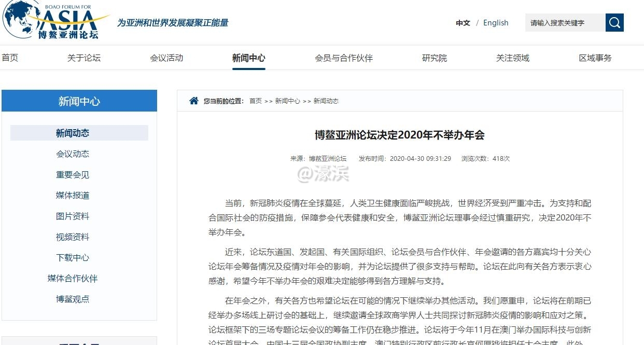Go to 首页 via the top navigation
This screenshot has height=345, width=644.
[x=10, y=58]
